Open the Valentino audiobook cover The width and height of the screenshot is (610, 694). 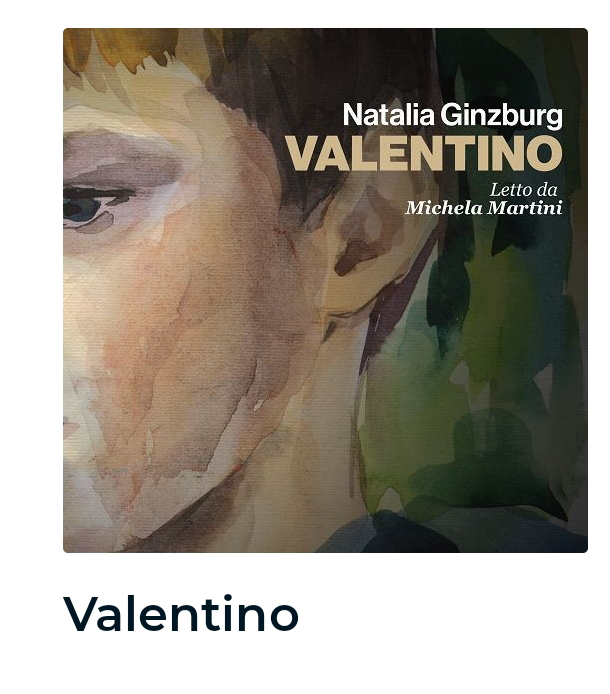coord(325,290)
